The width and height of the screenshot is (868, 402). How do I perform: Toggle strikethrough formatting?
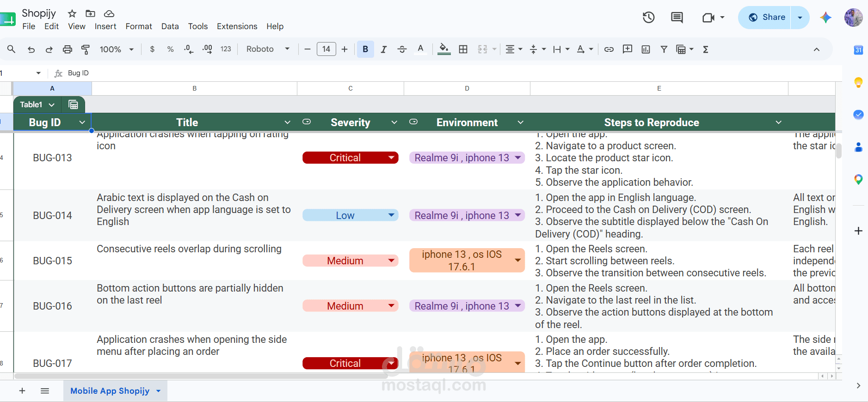pos(402,49)
